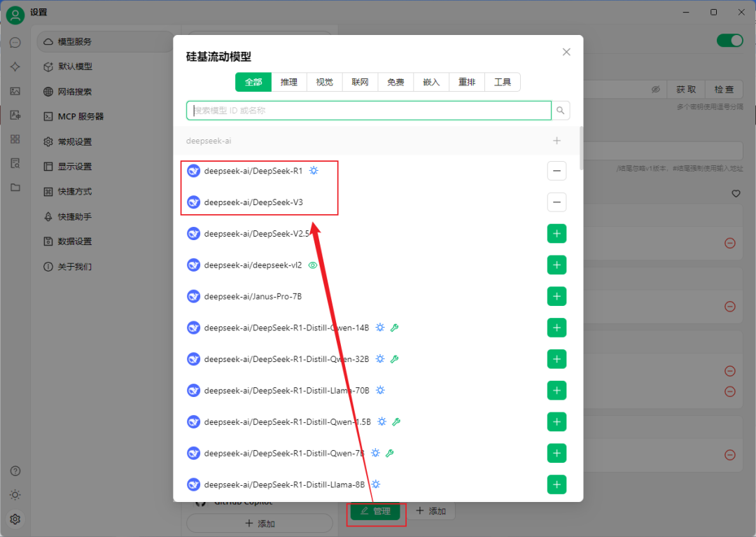Select the 全部 tab

(253, 82)
